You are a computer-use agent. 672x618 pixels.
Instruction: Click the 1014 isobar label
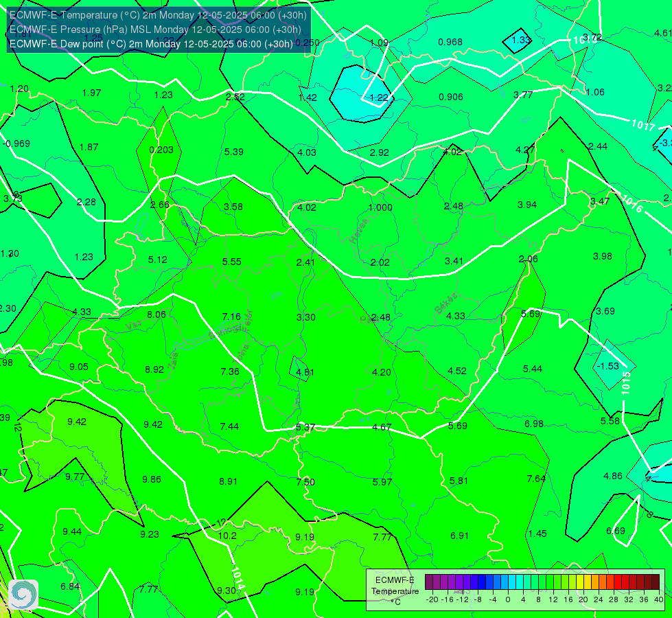pos(238,579)
